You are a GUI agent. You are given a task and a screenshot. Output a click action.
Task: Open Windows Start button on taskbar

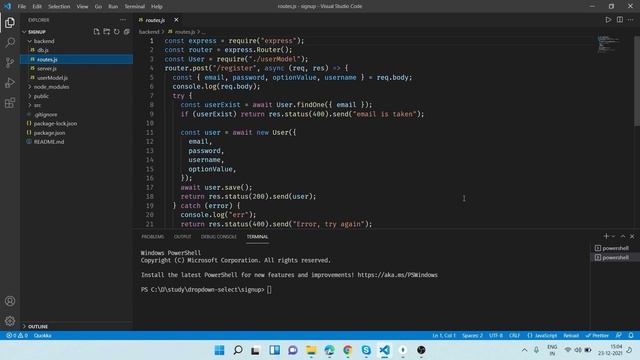(x=220, y=350)
